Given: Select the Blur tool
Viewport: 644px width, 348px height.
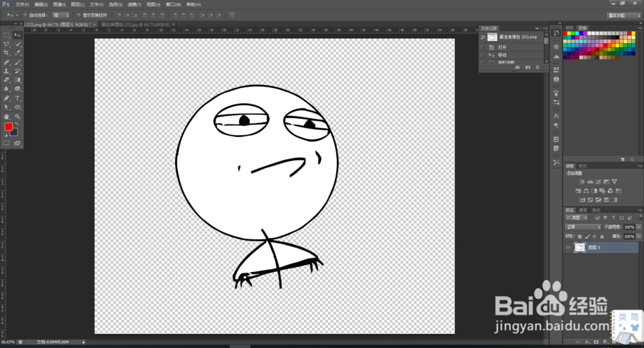Looking at the screenshot, I should (x=6, y=89).
